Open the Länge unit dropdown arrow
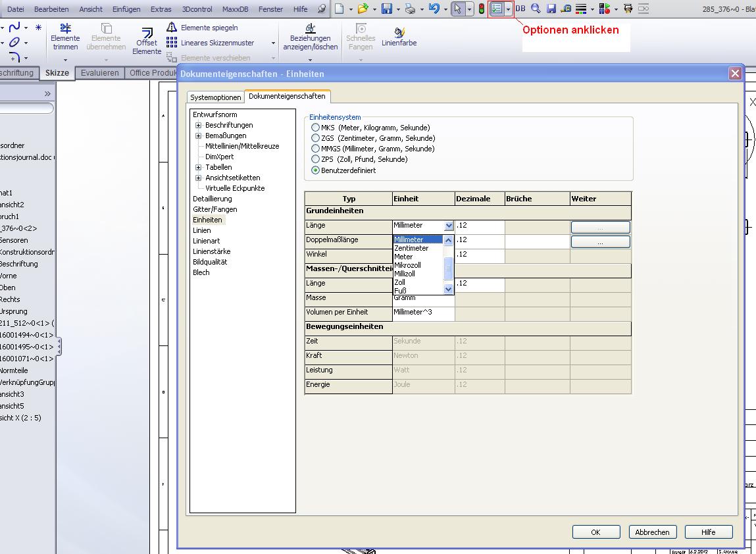Image resolution: width=756 pixels, height=554 pixels. click(x=449, y=226)
